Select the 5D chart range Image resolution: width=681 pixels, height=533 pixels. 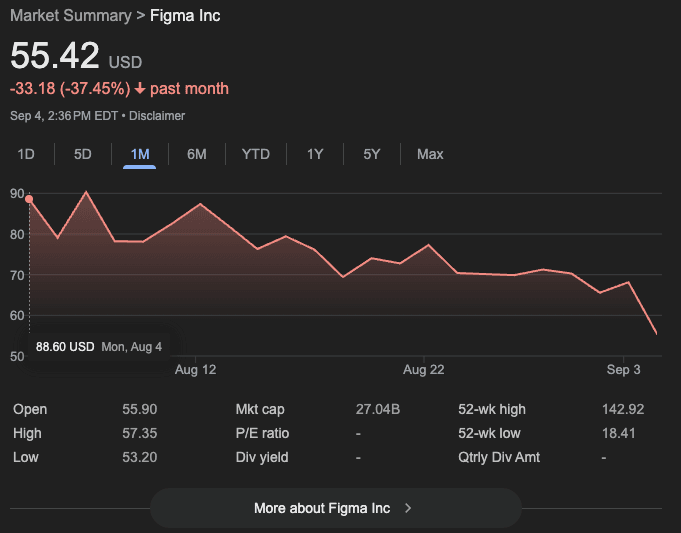pyautogui.click(x=83, y=154)
